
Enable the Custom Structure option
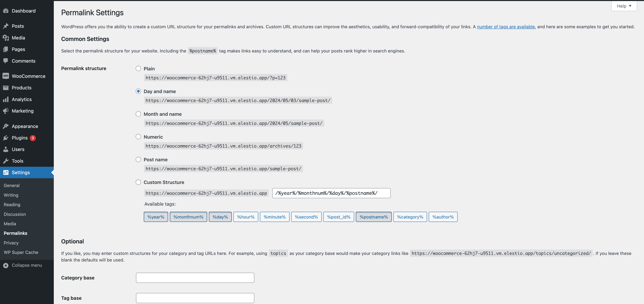tap(138, 182)
